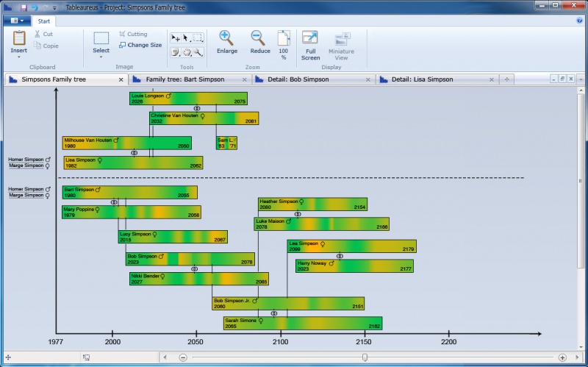Click the Bob Simpson Jr. timeline bar
Screen dimensions: 588x367
(x=287, y=304)
